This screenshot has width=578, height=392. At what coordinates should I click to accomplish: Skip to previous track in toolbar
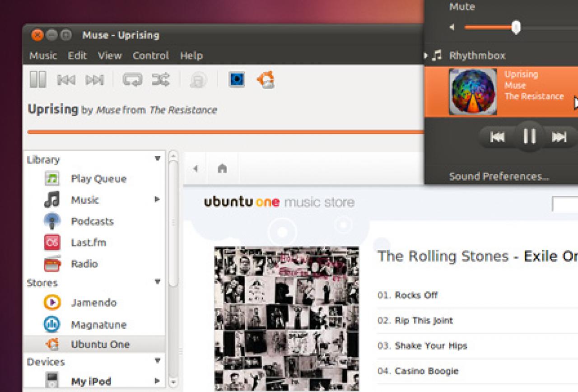[x=66, y=80]
